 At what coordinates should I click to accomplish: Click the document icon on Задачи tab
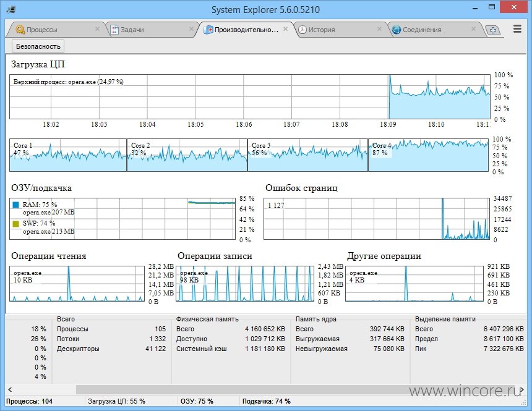(114, 30)
